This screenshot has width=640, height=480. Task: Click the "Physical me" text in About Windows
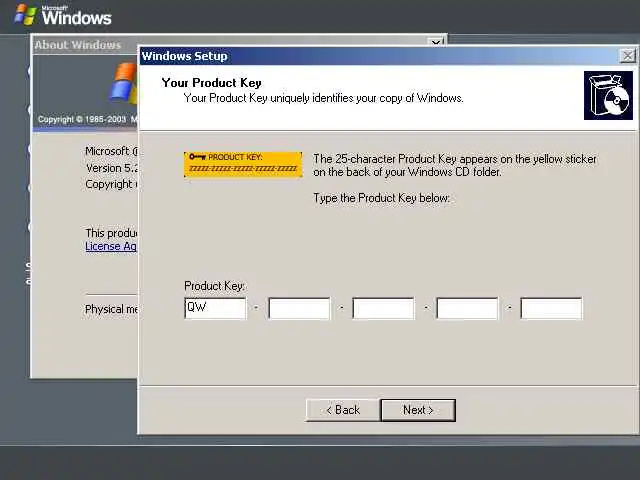tap(111, 309)
